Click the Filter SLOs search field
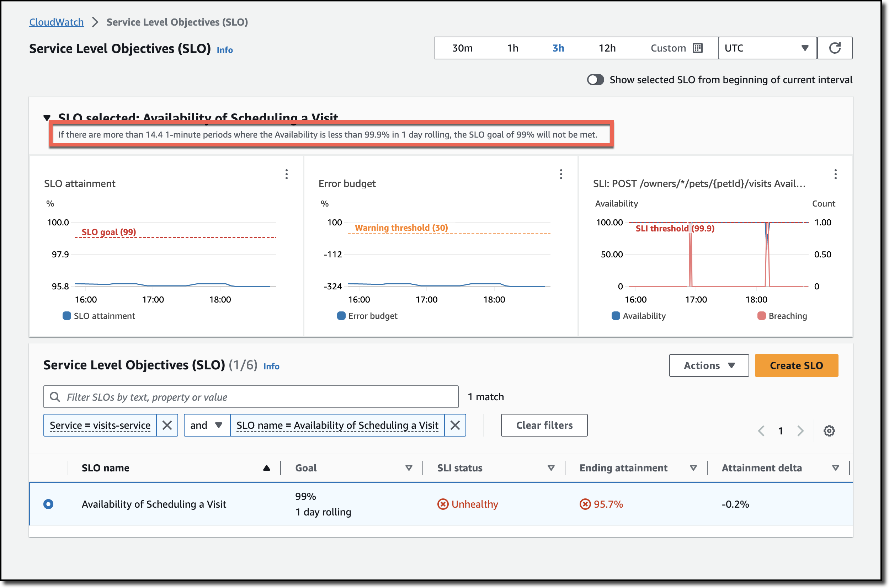The width and height of the screenshot is (889, 588). pyautogui.click(x=251, y=397)
